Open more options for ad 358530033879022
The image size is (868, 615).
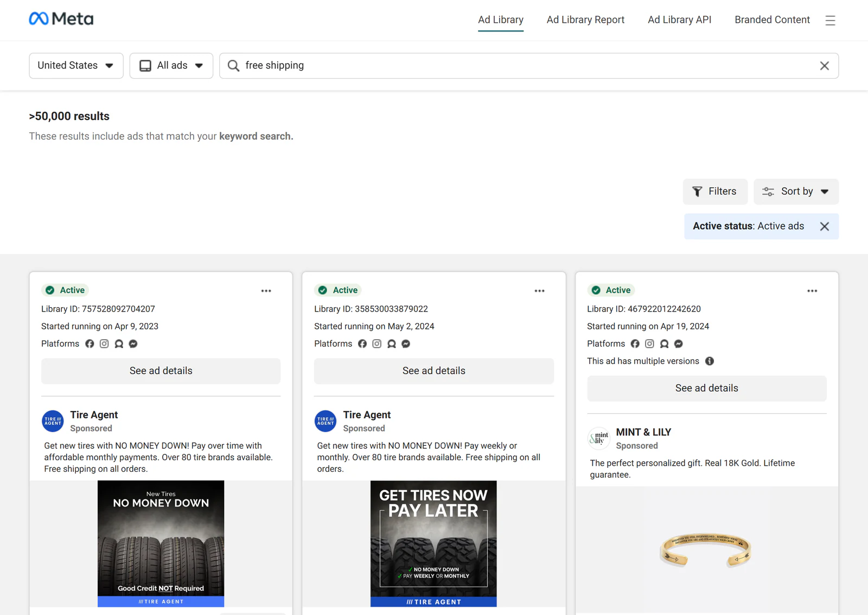click(x=539, y=291)
